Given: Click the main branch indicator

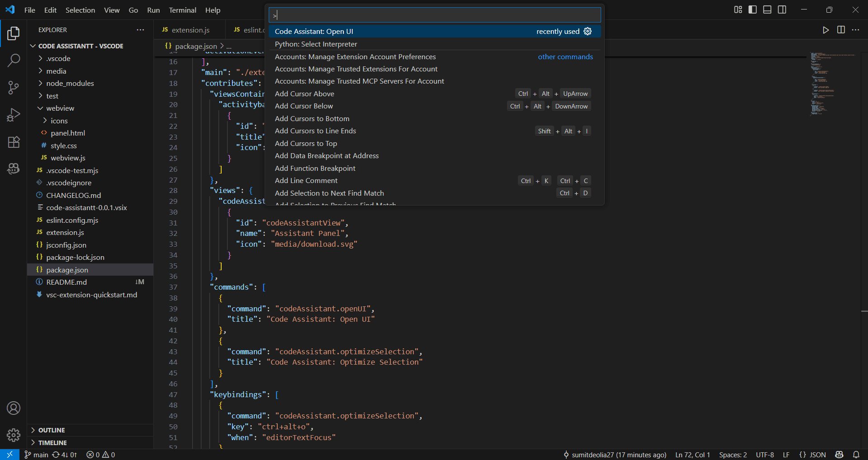Looking at the screenshot, I should tap(36, 455).
